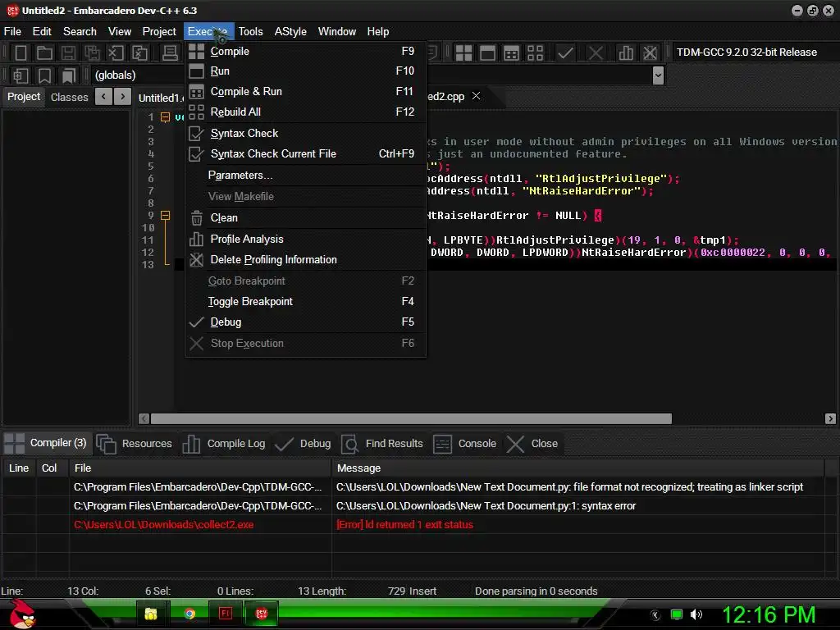Screen dimensions: 840x630
Task: Select Debug in the Execute menu
Action: [x=305, y=322]
